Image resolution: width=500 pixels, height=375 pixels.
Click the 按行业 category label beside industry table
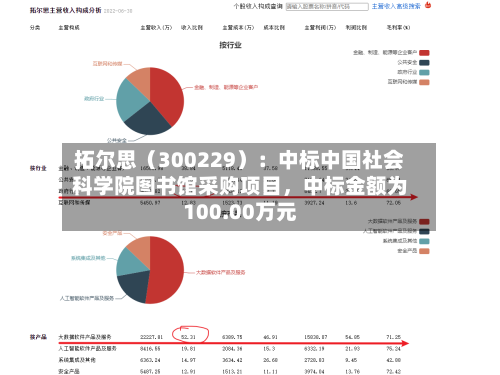point(38,168)
